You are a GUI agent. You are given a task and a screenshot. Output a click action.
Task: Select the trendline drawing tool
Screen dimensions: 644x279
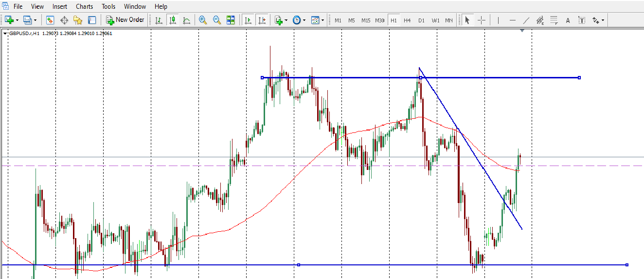tap(526, 20)
